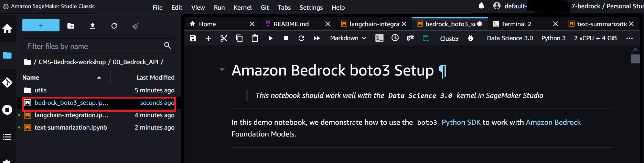Click the clock scheduling icon in toolbar
The width and height of the screenshot is (644, 163).
tap(395, 38)
